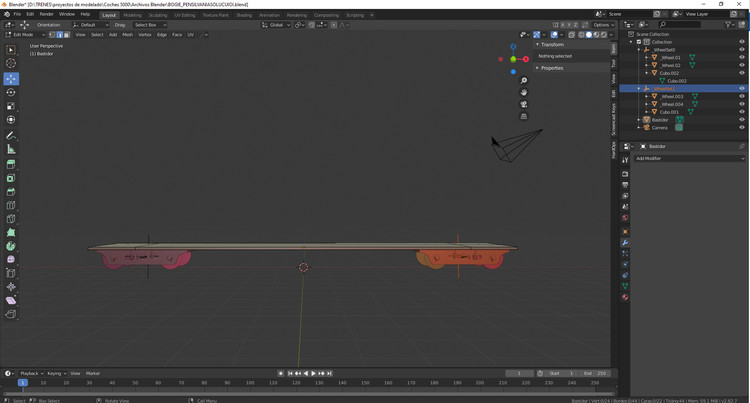Screen dimensions: 750x403
Task: Activate the Annotate pencil tool
Action: 11,136
